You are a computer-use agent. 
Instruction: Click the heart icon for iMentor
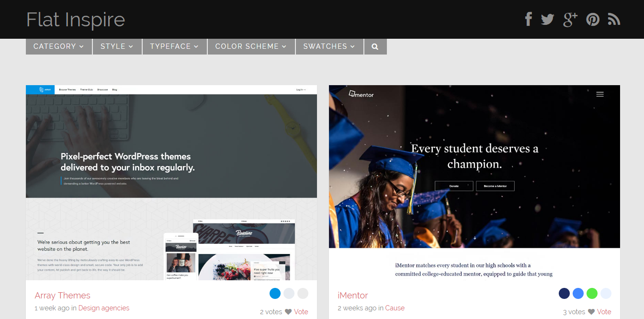[x=591, y=312]
